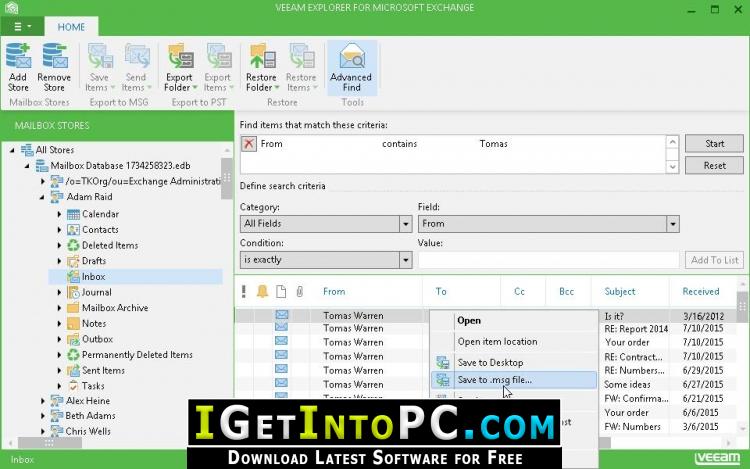Collapse Mailbox Database 1734258323.edb node
Screen dimensions: 750x469
tap(27, 166)
